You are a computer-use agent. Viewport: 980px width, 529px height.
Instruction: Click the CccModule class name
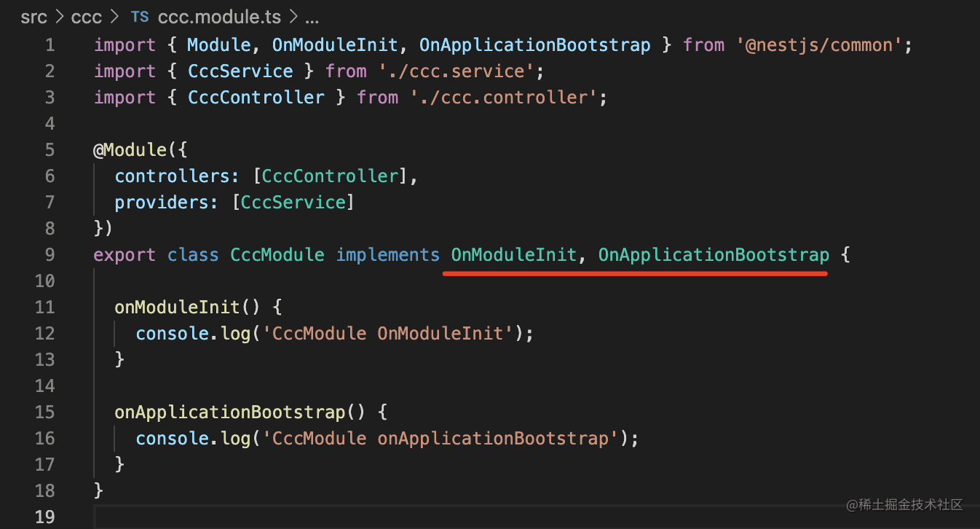[277, 255]
